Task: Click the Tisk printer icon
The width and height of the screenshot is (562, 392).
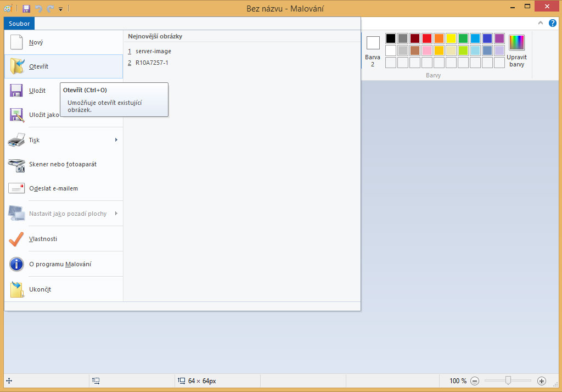Action: [x=16, y=140]
